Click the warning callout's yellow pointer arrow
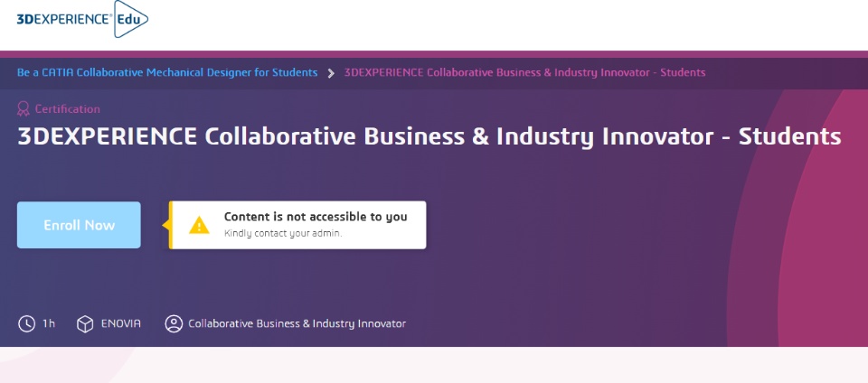Viewport: 868px width, 383px height. pos(165,224)
